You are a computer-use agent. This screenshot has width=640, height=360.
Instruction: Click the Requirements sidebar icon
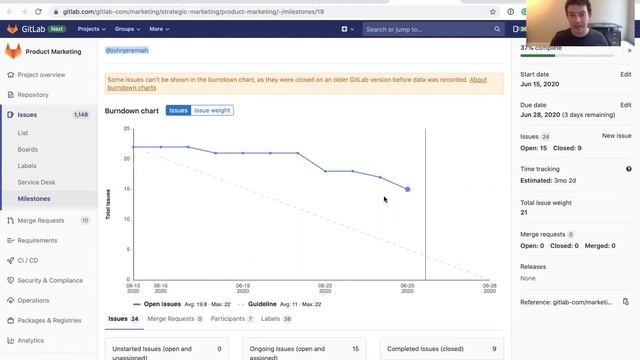(x=11, y=240)
